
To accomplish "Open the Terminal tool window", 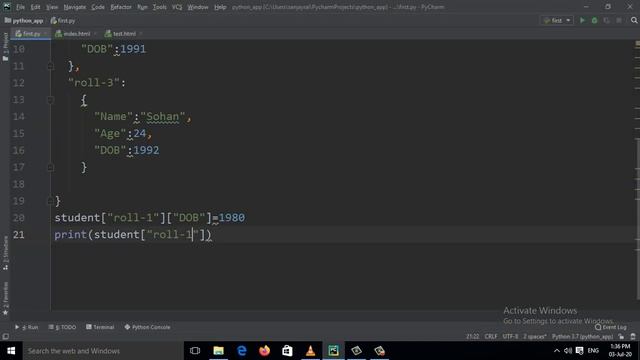I will 100,327.
